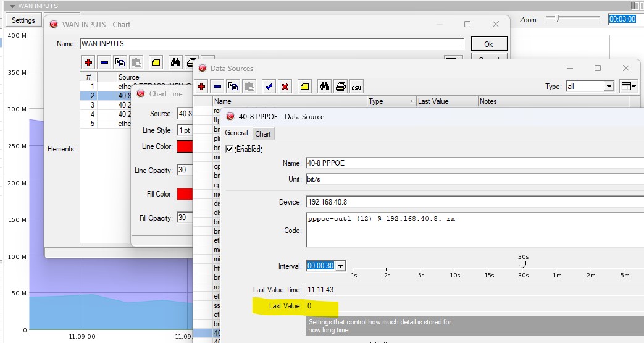Click the Ok button in Chart window
The image size is (644, 343).
click(x=489, y=44)
